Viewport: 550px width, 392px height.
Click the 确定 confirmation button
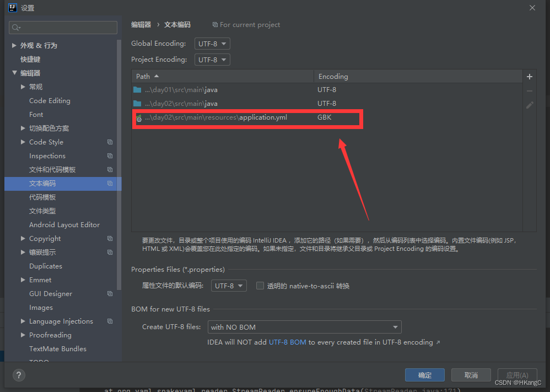[424, 375]
